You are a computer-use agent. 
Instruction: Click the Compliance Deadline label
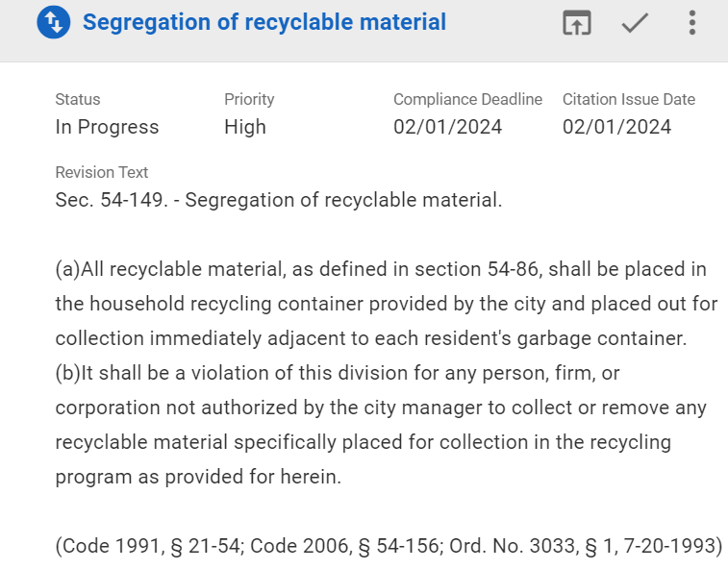coord(467,99)
